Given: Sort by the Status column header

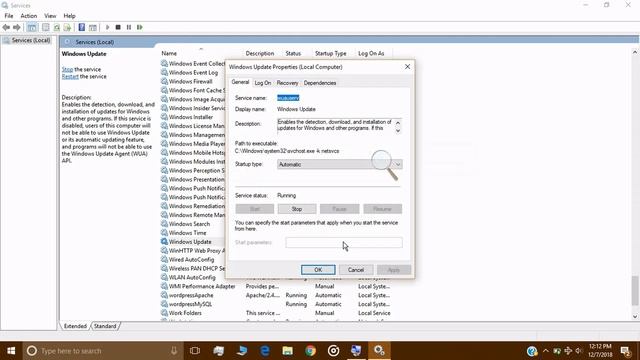Looking at the screenshot, I should 293,53.
